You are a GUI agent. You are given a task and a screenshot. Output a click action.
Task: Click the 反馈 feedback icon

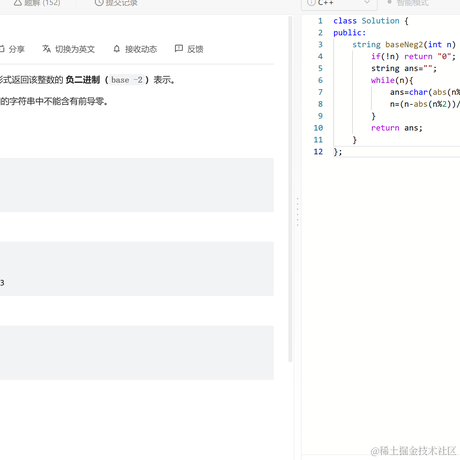[x=179, y=49]
